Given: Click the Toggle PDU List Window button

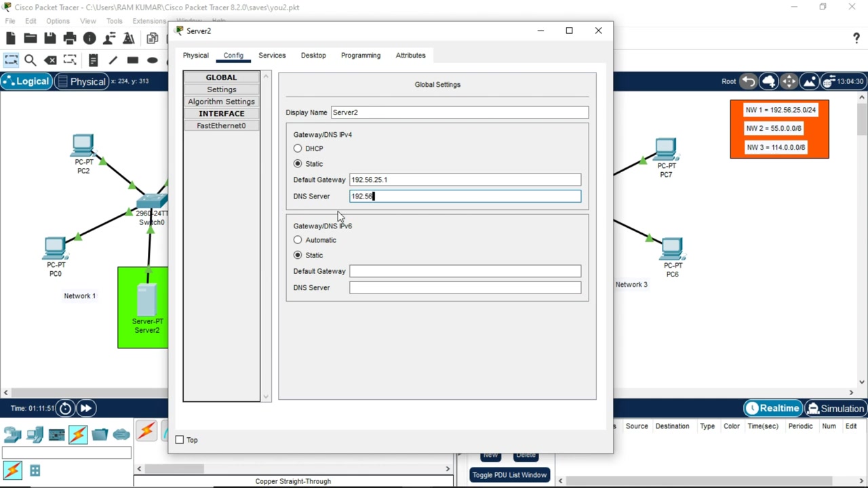Looking at the screenshot, I should [509, 475].
